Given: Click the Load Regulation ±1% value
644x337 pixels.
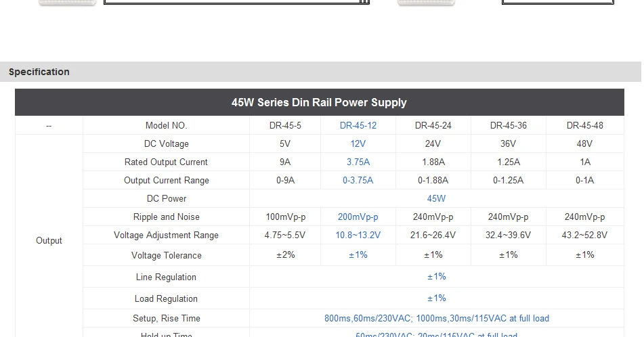Looking at the screenshot, I should point(437,298).
